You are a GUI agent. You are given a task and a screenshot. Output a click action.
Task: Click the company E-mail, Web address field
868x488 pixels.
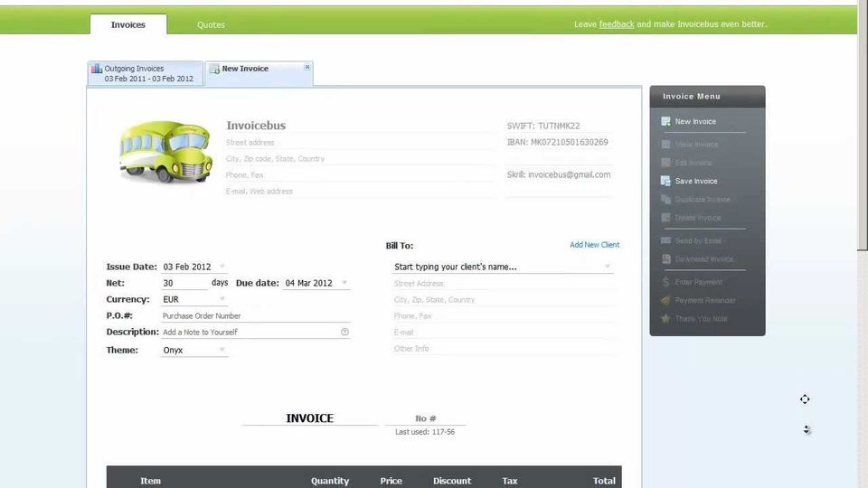click(x=360, y=191)
